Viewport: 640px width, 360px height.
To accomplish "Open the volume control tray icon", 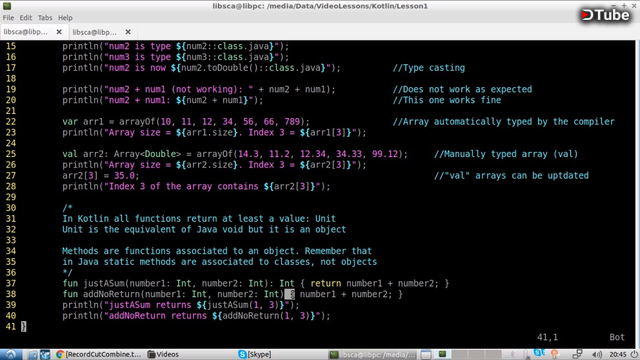I will pos(597,355).
